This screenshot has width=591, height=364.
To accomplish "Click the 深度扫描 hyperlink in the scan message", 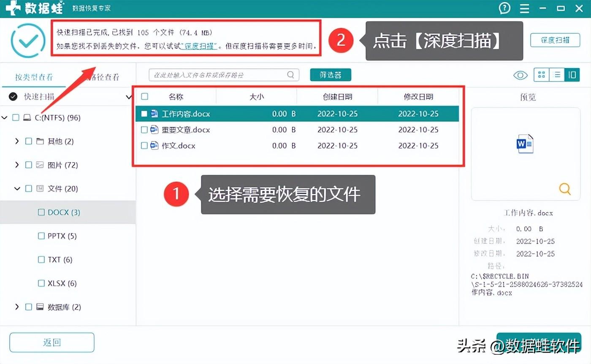I will click(x=199, y=46).
